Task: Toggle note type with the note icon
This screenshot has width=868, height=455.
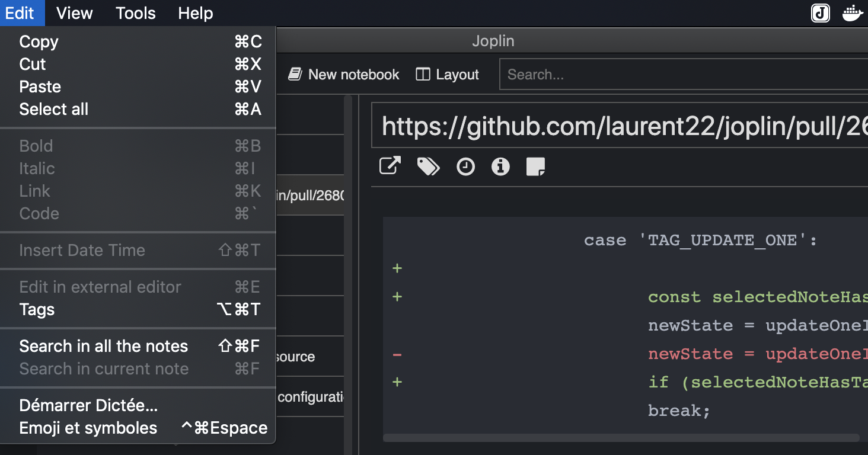Action: click(x=535, y=166)
